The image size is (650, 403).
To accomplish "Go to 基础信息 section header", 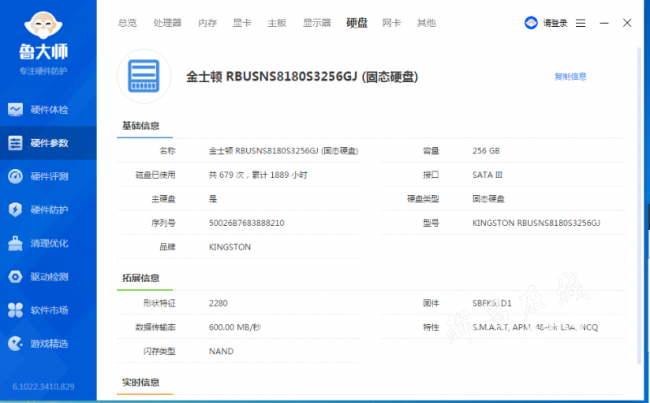I will pyautogui.click(x=141, y=126).
